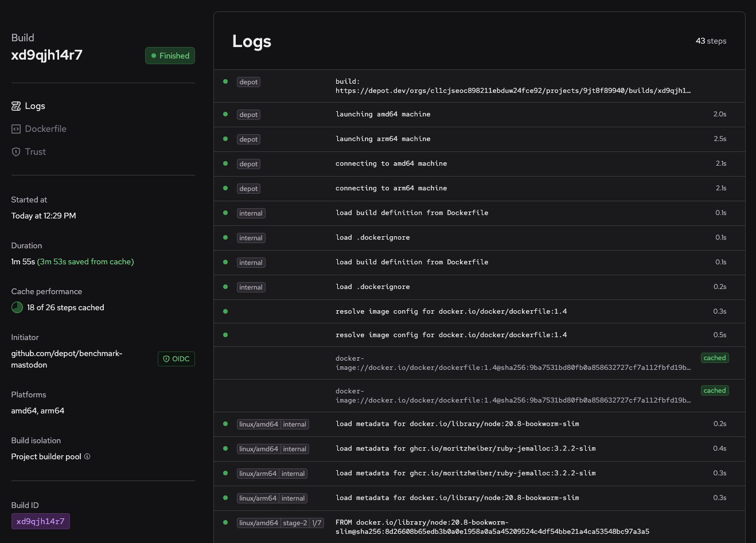Click the green status dot beside 'launching amd64 machine'
Viewport: 756px width, 543px height.
[x=225, y=114]
